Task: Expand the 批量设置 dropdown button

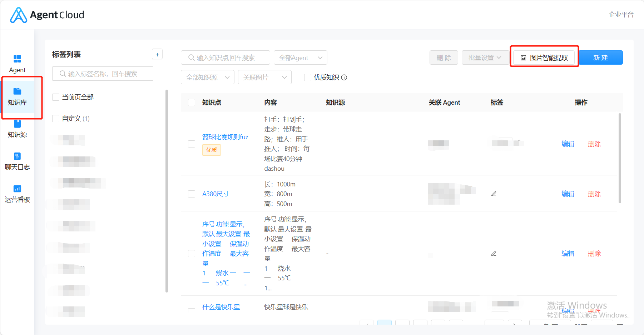Action: (485, 57)
